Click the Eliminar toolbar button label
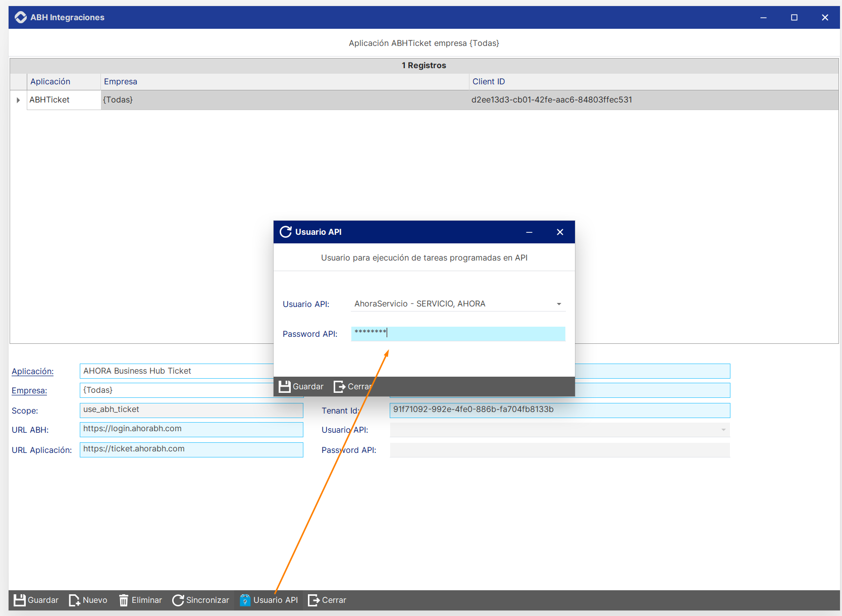842x616 pixels. click(147, 600)
